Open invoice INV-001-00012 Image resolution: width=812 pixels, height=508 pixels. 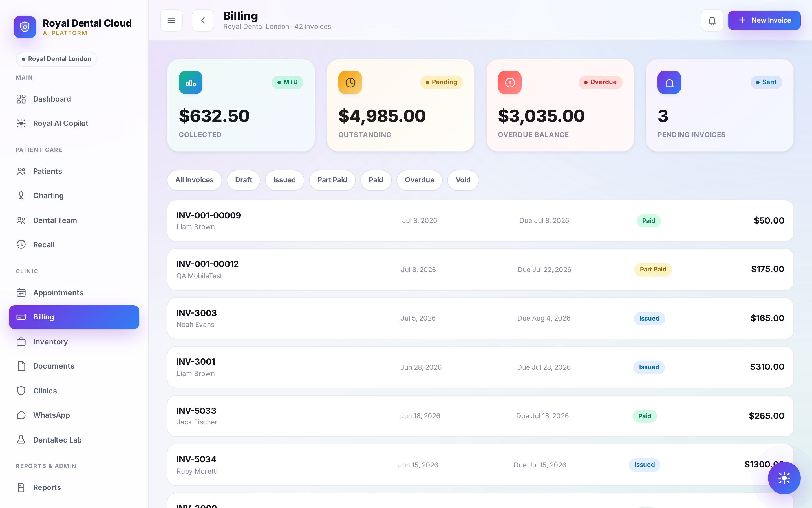click(480, 270)
